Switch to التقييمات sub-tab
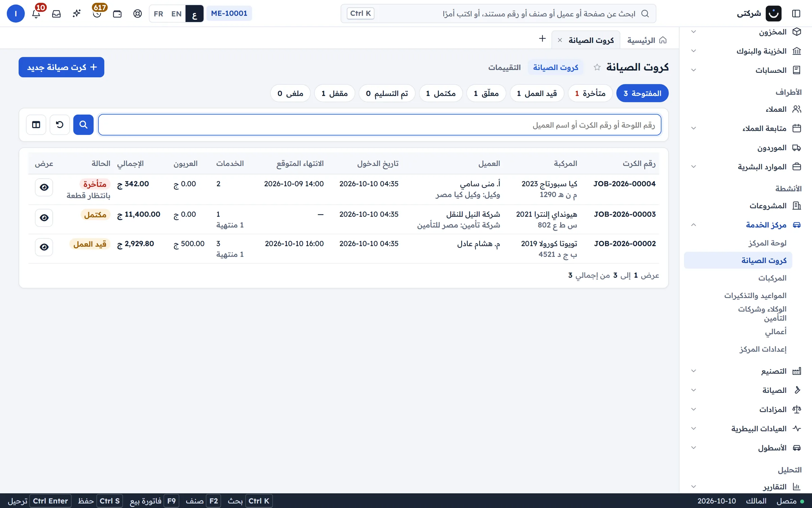 point(504,67)
